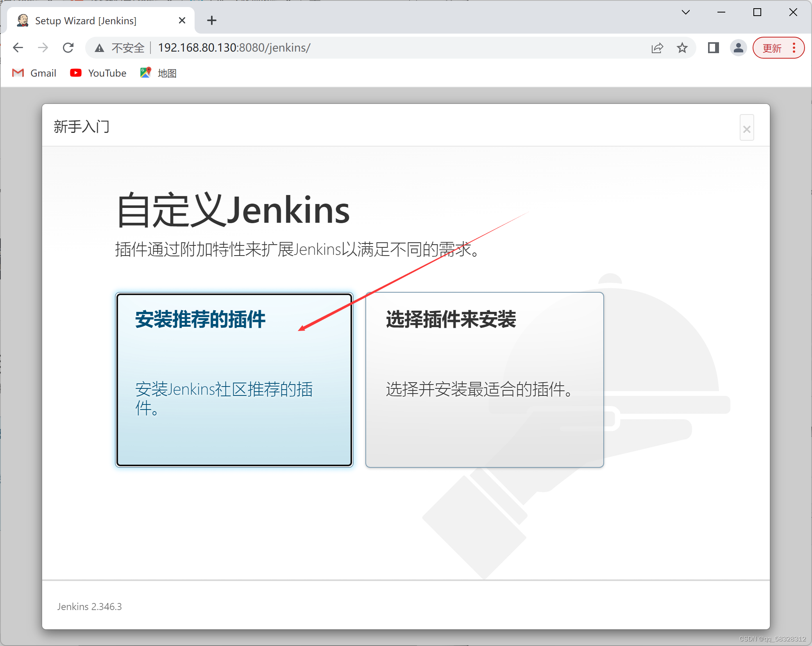Select the Setup Wizard [Jenkins] tab
The width and height of the screenshot is (812, 646).
[86, 21]
